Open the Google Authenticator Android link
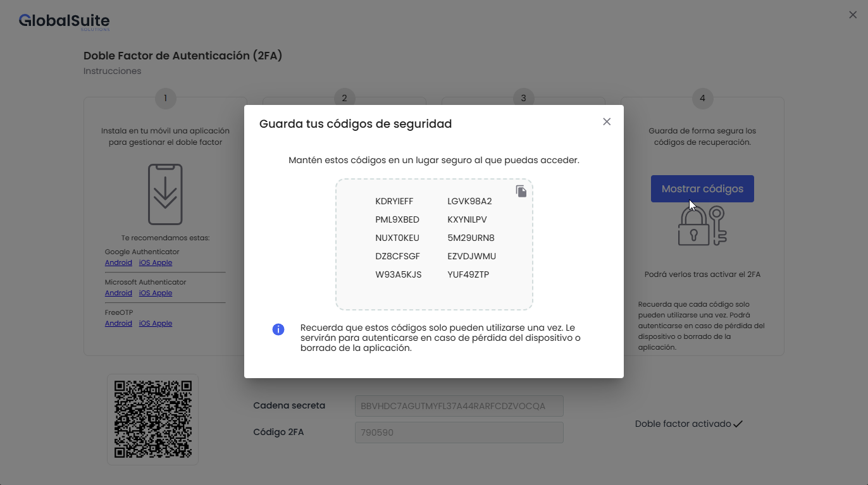The image size is (868, 485). tap(118, 262)
